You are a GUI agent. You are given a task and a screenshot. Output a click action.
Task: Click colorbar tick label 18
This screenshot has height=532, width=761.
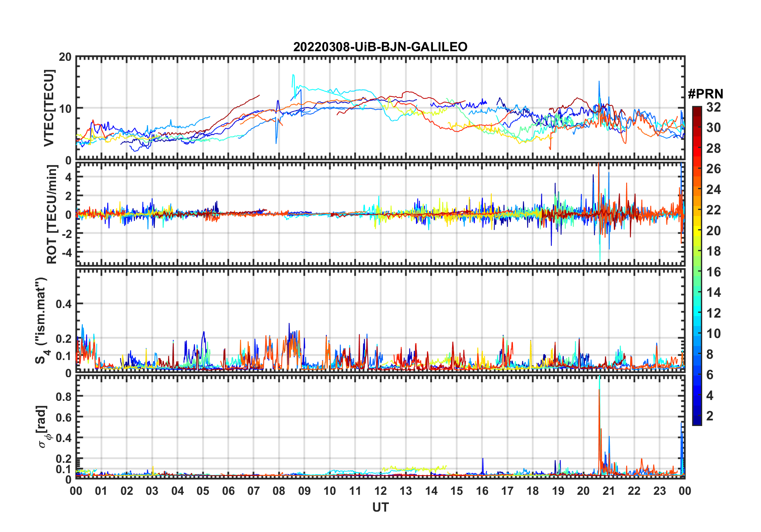(x=713, y=251)
